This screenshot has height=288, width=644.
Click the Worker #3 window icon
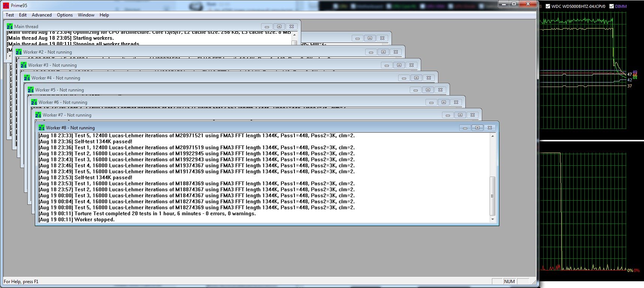(24, 65)
